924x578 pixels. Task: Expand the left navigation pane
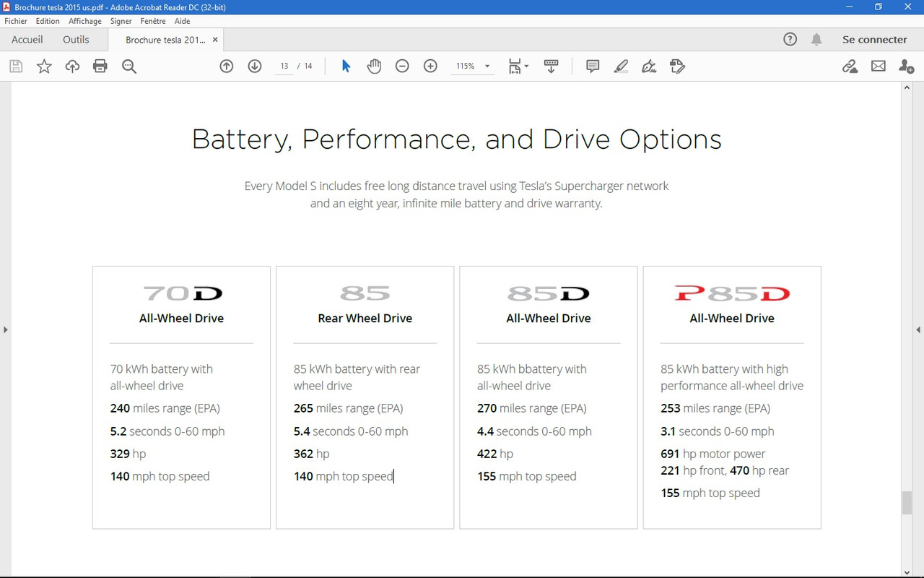(x=6, y=330)
